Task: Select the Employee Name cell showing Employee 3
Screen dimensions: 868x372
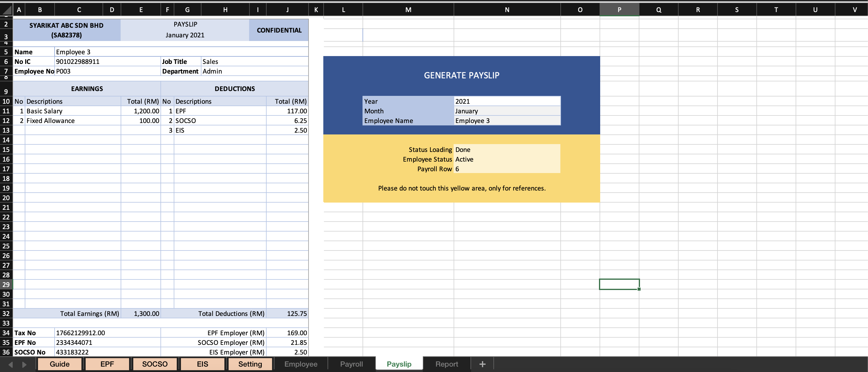Action: pos(507,121)
